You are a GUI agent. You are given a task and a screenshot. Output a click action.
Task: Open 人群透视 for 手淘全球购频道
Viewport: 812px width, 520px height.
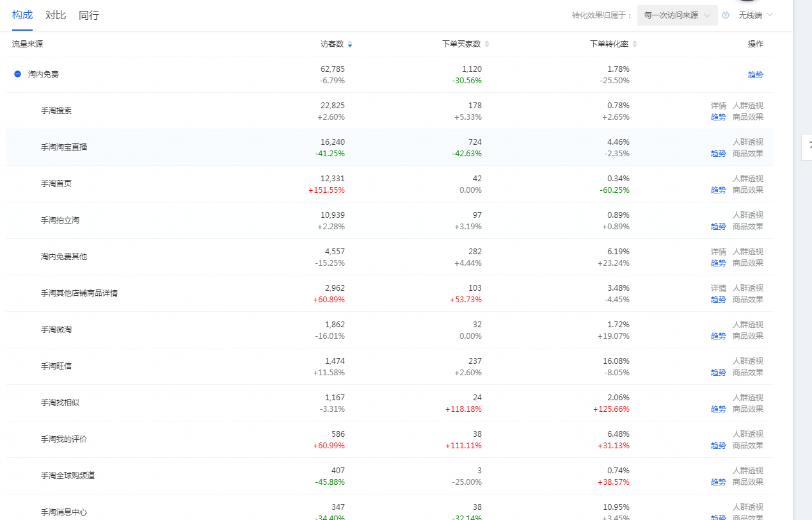(748, 470)
